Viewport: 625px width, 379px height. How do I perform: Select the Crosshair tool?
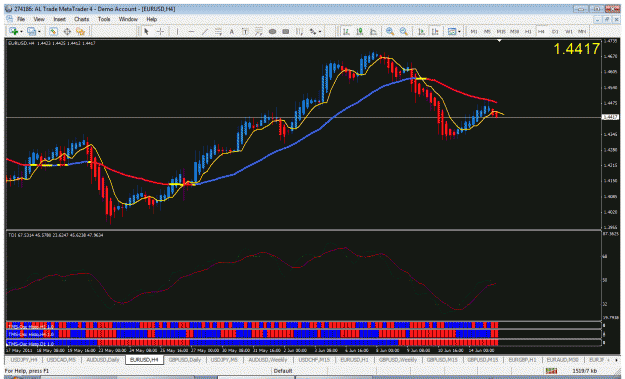click(160, 31)
